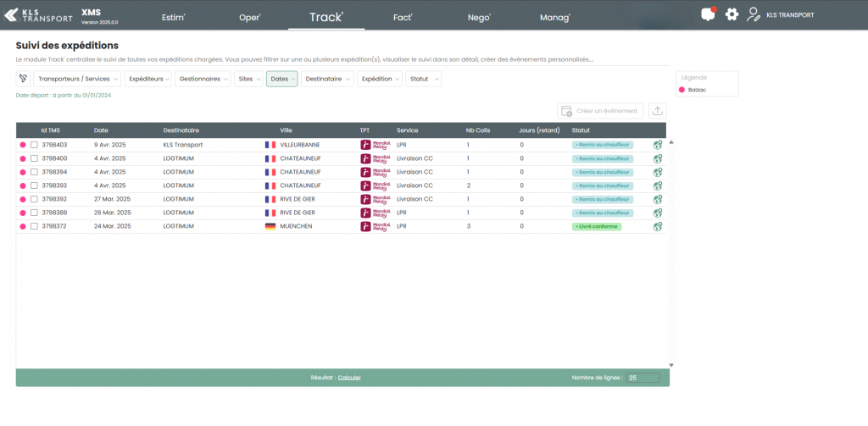
Task: Click Mondial Relay logo on row 3798393
Action: (x=376, y=185)
